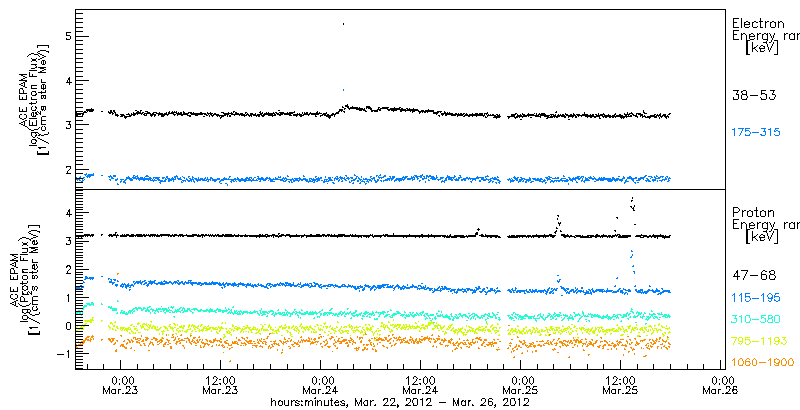Click the tallest black proton spike peak
Image resolution: width=800 pixels, height=410 pixels.
tap(633, 198)
